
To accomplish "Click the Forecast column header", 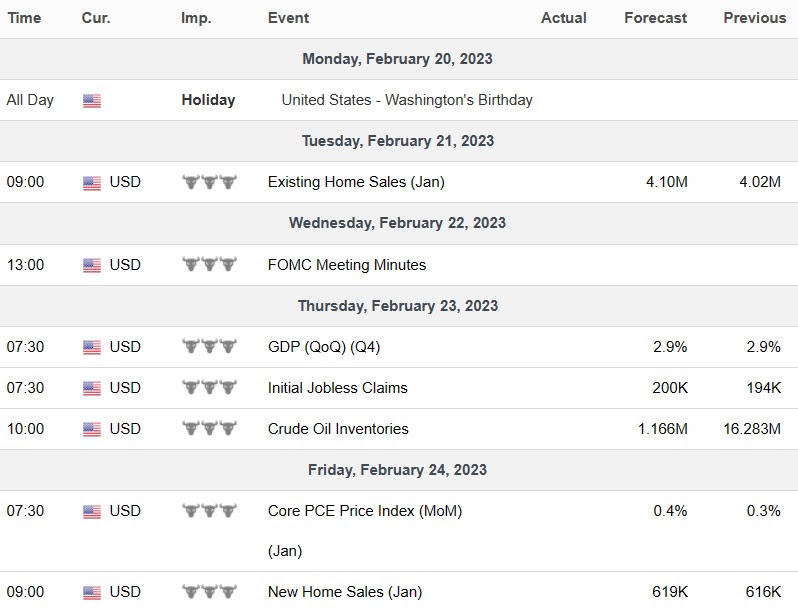I will tap(656, 18).
